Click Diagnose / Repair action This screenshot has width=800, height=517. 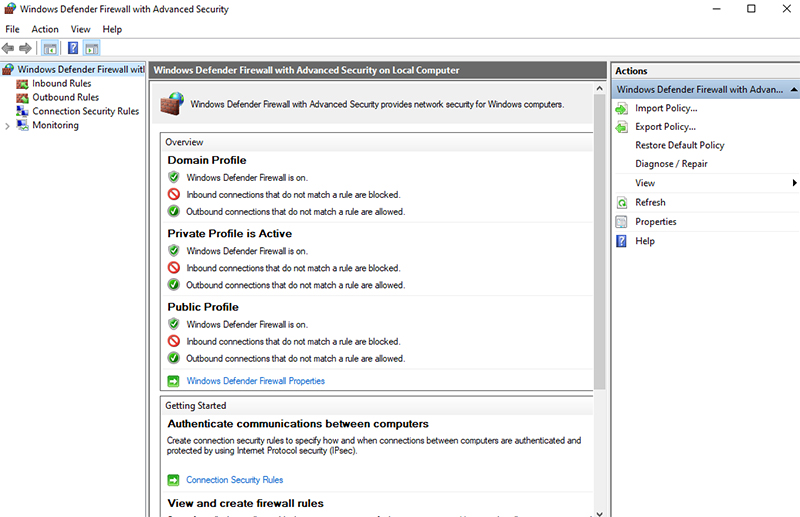(671, 164)
